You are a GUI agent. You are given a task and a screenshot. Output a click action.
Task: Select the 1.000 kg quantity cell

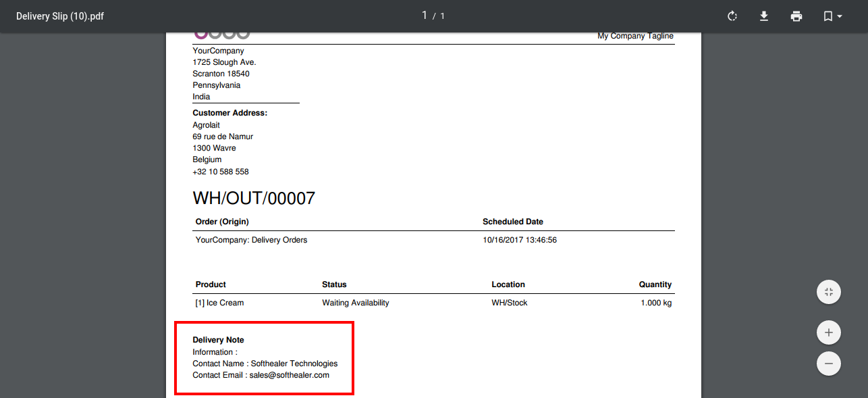click(656, 303)
